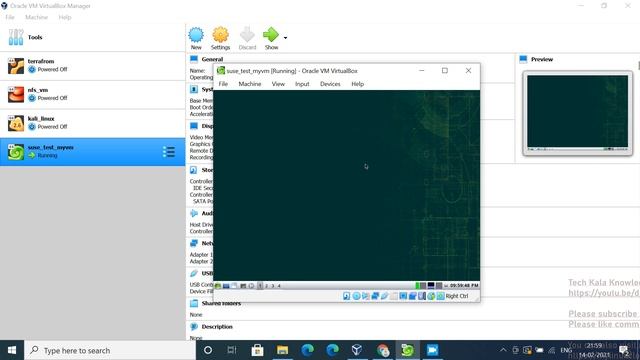Select the kali_linux virtual machine
The image size is (640, 360).
(93, 123)
